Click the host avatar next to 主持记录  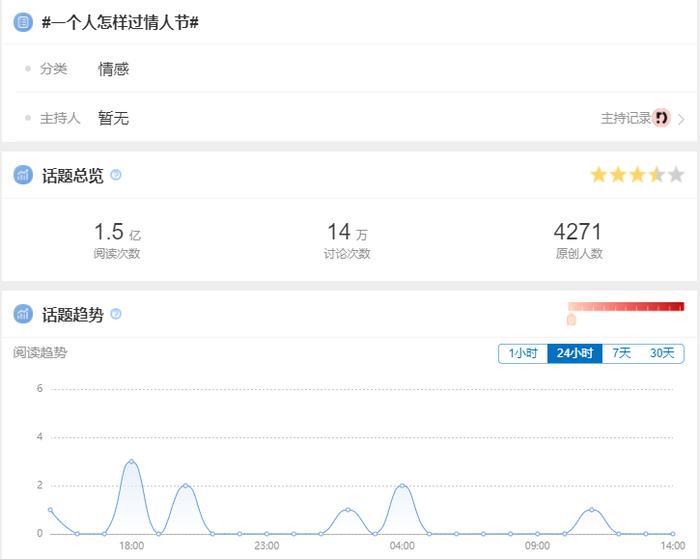click(x=661, y=118)
